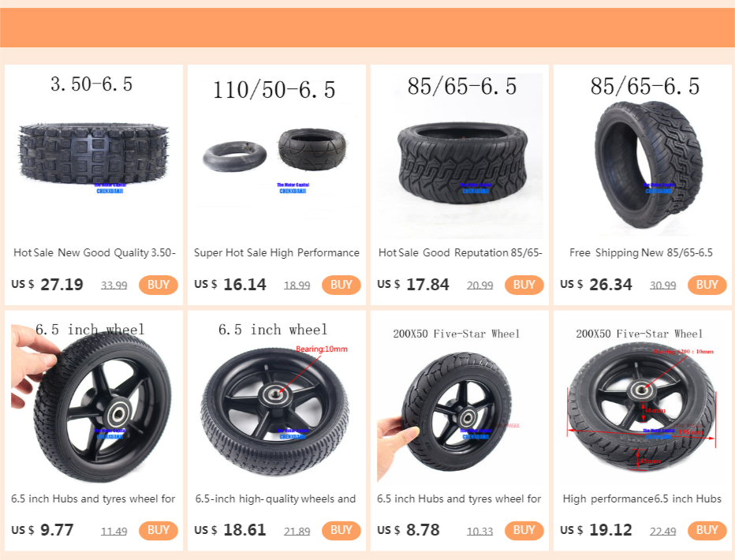The width and height of the screenshot is (735, 560).
Task: Buy the 8.78 Five-Star wheel
Action: tap(524, 531)
